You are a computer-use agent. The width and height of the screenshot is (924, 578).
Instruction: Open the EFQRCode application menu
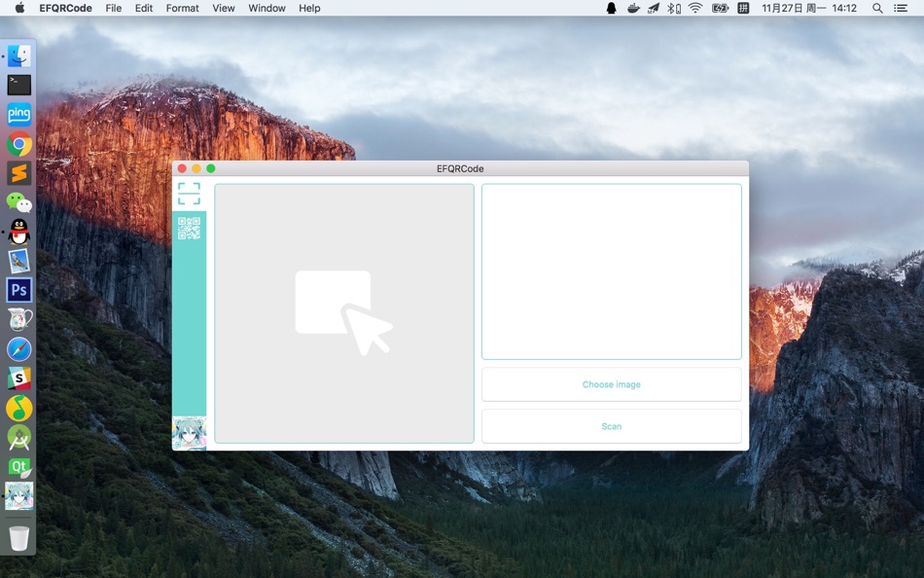[65, 8]
